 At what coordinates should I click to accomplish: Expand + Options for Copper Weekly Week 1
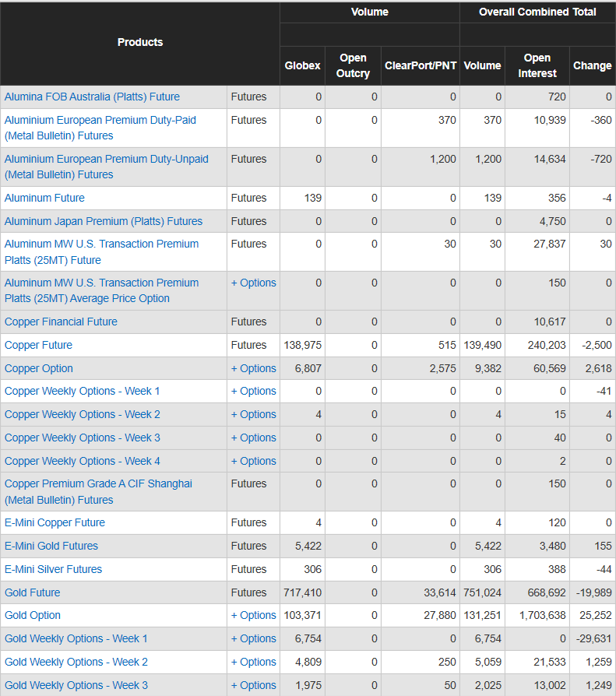(254, 391)
